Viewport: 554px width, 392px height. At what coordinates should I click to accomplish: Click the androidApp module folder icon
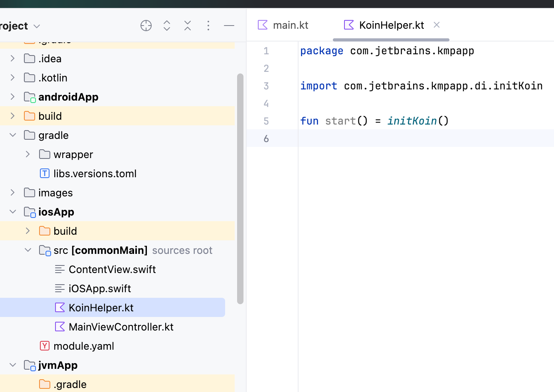[30, 97]
